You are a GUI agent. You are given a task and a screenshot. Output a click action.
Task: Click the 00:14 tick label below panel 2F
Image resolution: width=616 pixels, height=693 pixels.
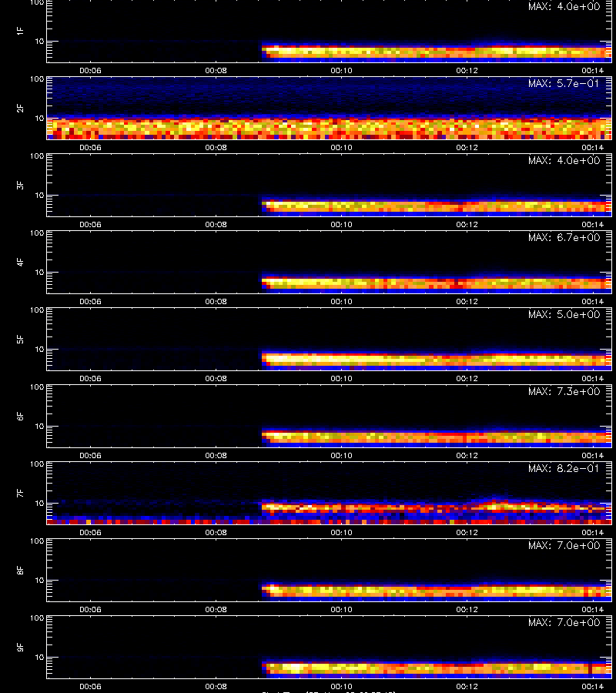[592, 147]
